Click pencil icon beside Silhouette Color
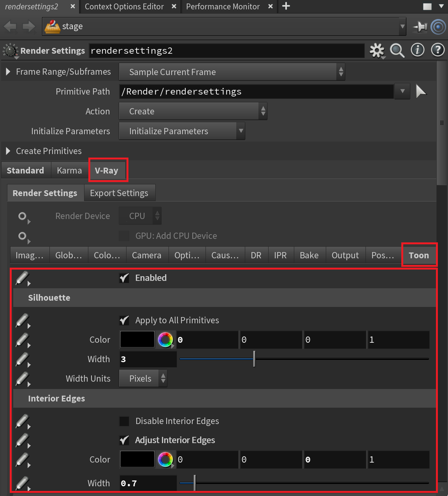448x496 pixels. [23, 340]
